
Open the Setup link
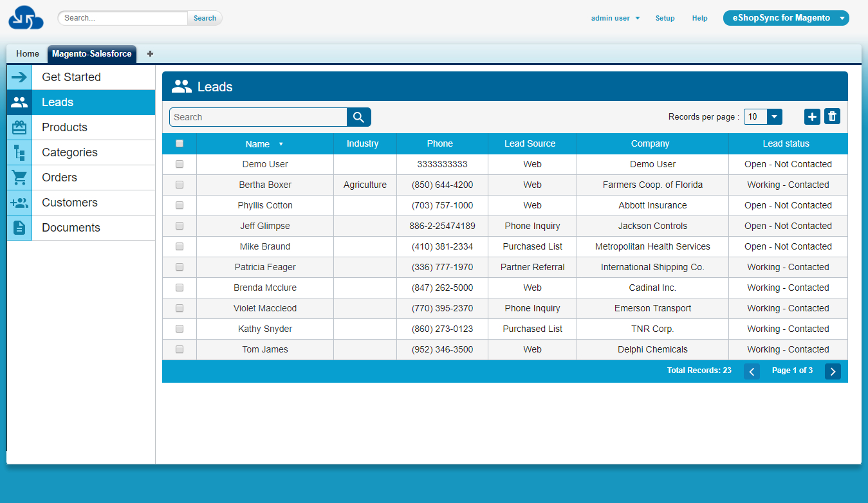tap(665, 18)
